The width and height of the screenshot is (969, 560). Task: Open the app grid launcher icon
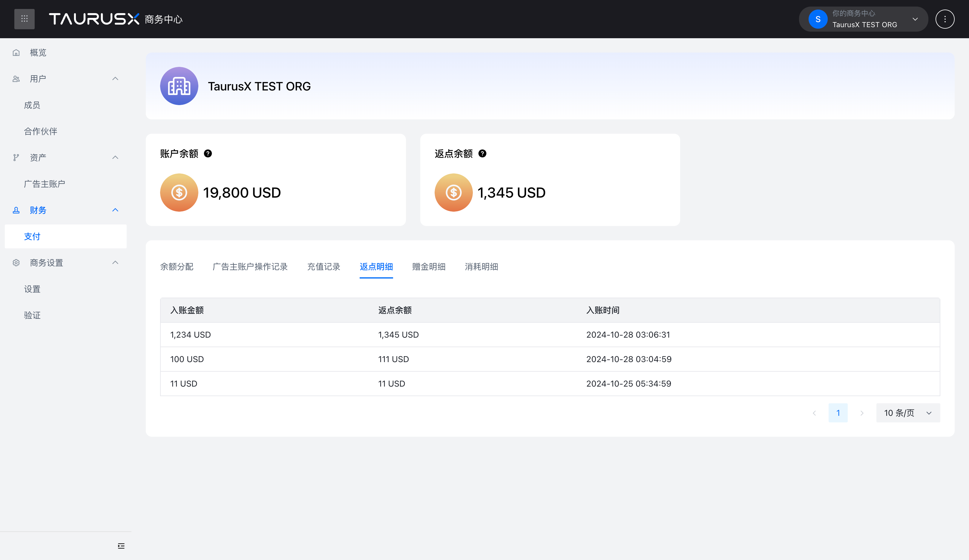24,19
